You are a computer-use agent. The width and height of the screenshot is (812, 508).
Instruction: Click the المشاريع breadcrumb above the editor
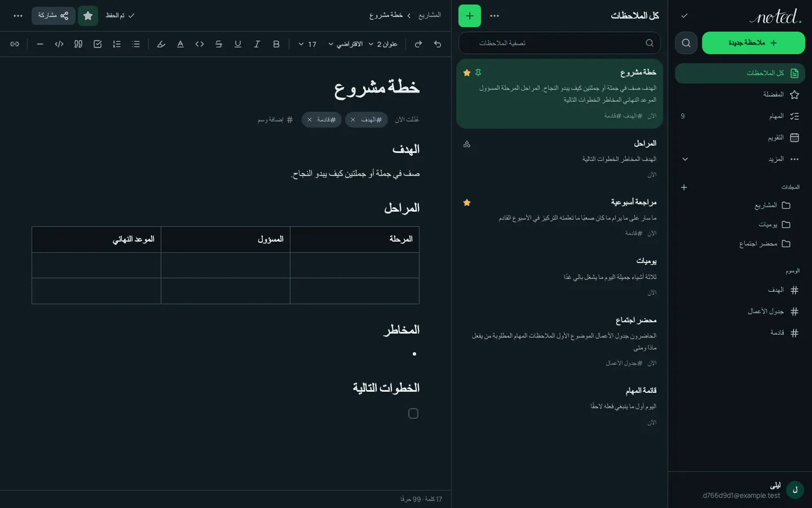430,15
